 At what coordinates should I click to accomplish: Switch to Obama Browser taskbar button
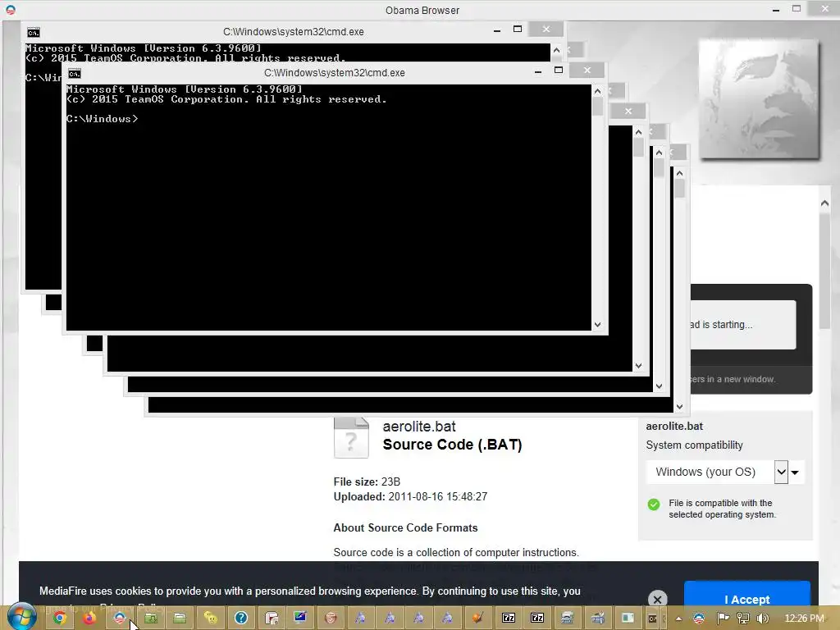[120, 619]
